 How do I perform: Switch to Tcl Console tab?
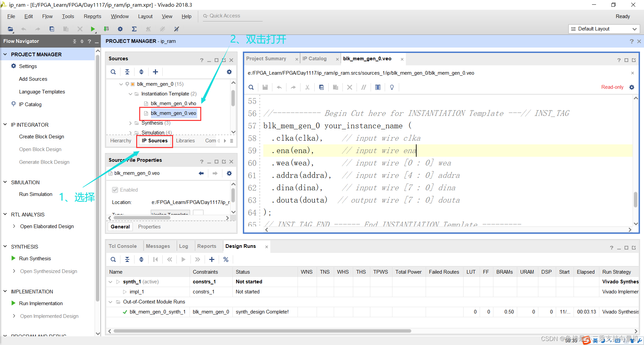[x=122, y=246]
